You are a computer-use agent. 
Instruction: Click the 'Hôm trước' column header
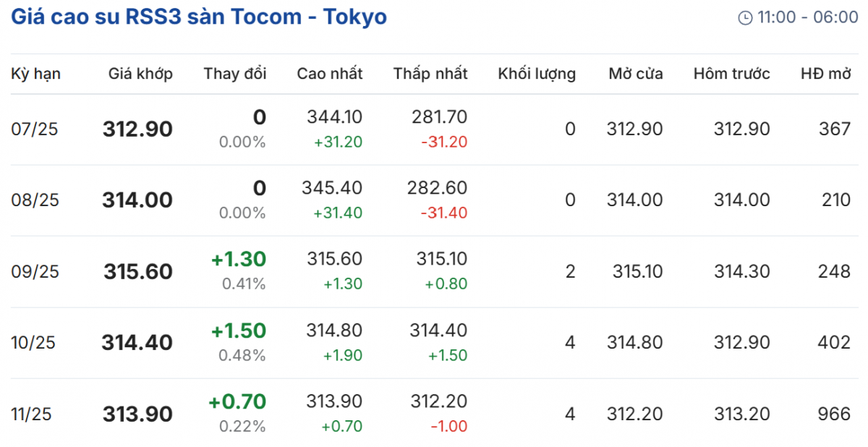[x=731, y=74]
